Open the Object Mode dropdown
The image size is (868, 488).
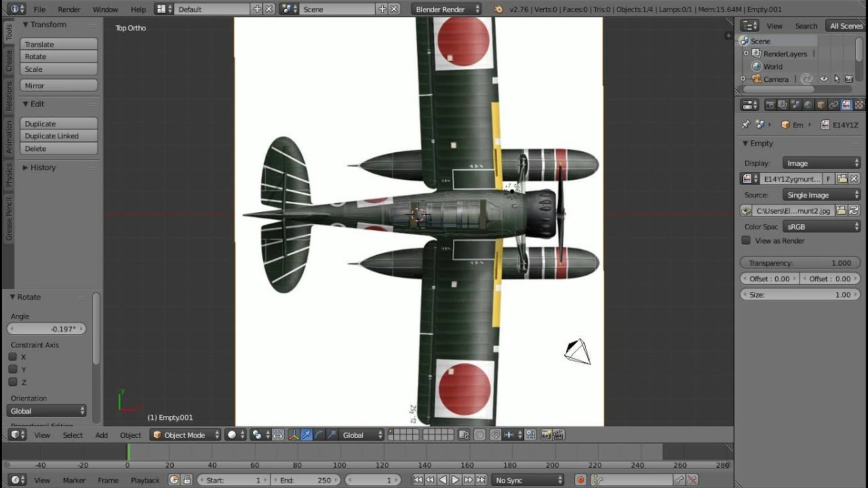pos(186,435)
